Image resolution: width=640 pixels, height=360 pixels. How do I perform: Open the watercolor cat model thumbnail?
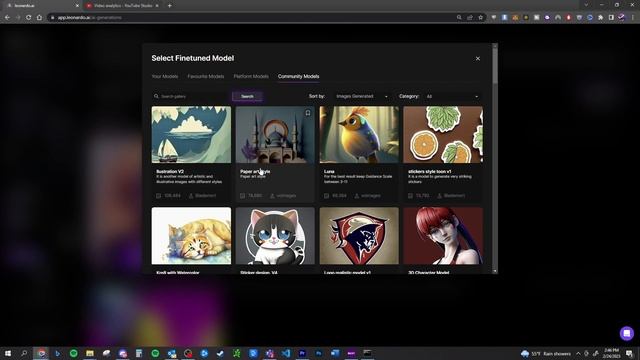coord(191,236)
